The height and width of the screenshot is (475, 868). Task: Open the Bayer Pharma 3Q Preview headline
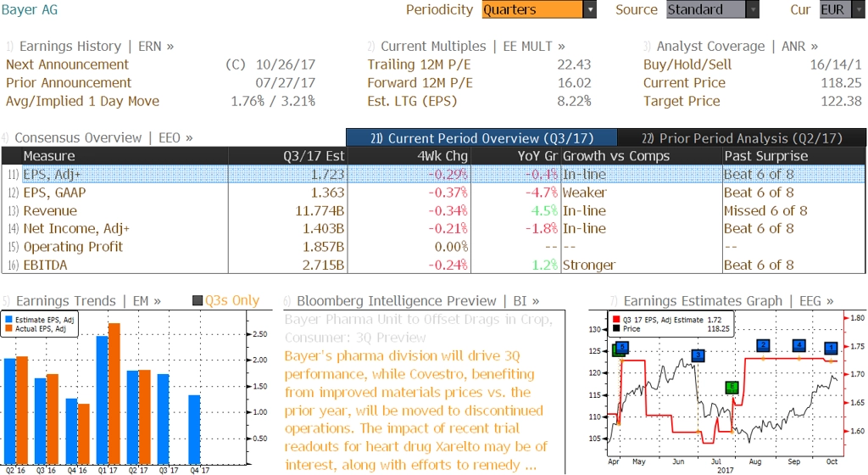pos(419,328)
